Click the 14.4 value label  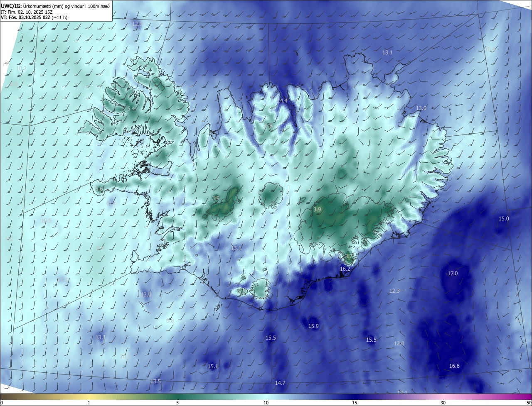[283, 101]
